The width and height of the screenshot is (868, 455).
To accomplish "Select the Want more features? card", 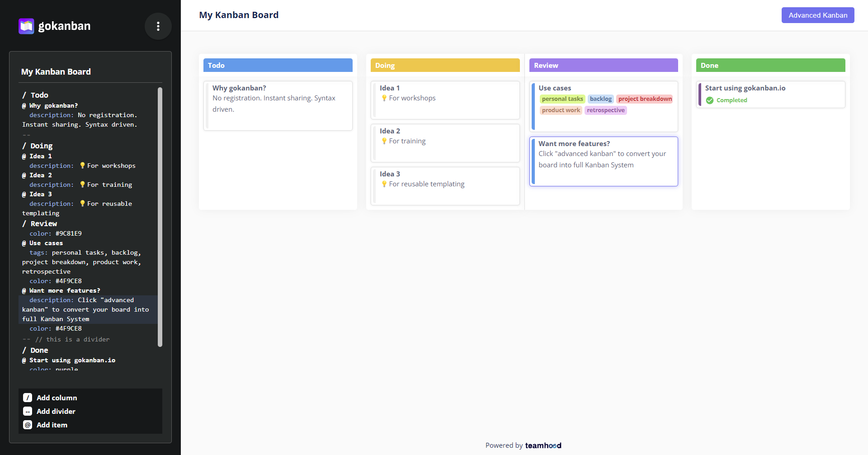I will [604, 161].
